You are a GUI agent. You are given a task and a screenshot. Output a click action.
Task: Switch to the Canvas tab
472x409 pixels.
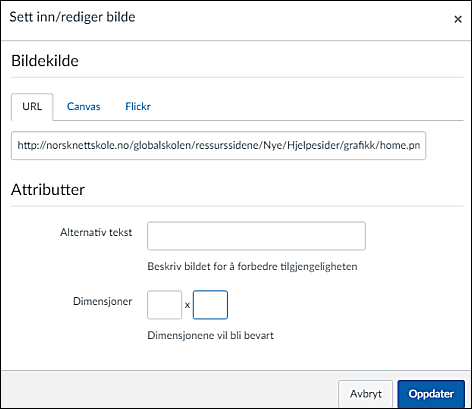pyautogui.click(x=83, y=107)
